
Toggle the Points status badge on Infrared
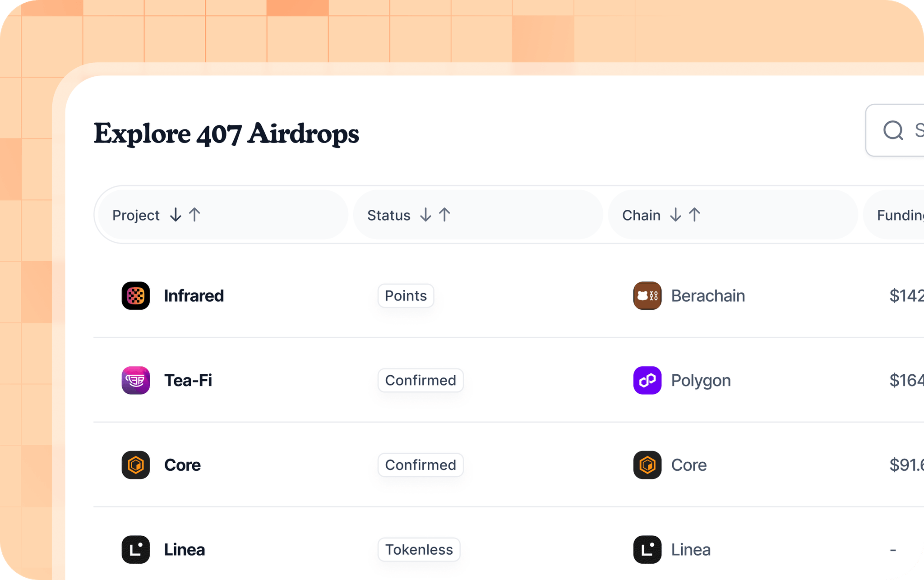(405, 296)
